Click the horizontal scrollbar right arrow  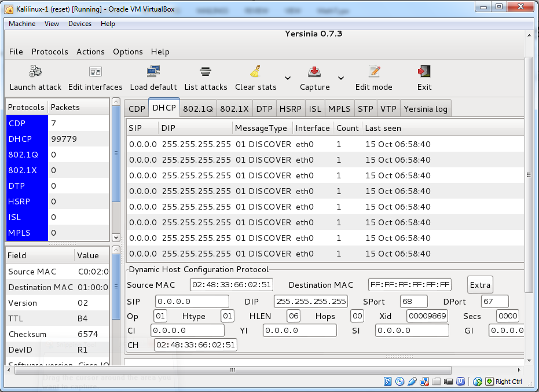tap(519, 371)
